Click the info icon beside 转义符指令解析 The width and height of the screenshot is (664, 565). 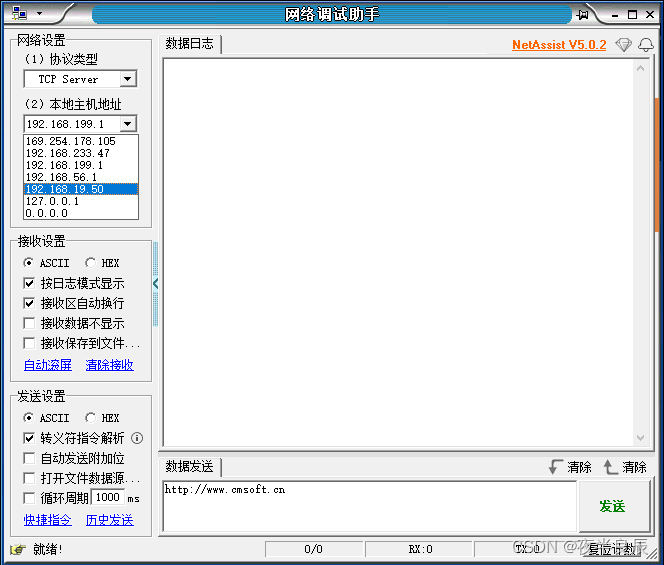137,438
